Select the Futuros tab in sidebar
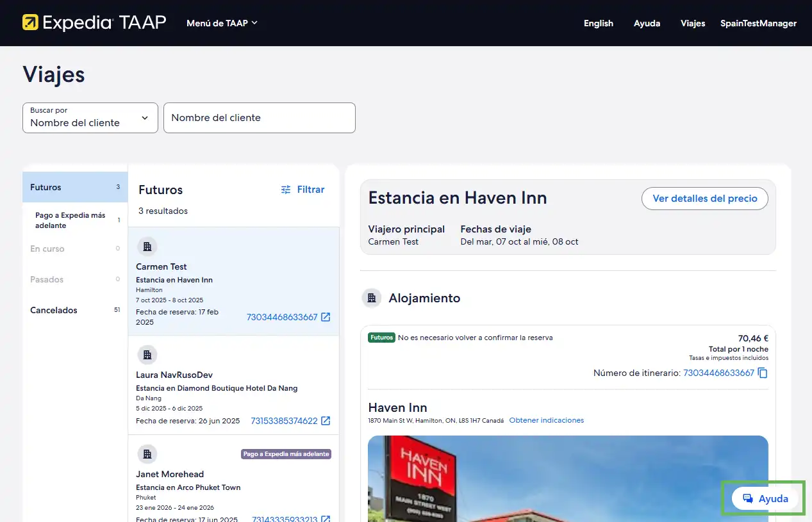Image resolution: width=812 pixels, height=522 pixels. point(75,187)
